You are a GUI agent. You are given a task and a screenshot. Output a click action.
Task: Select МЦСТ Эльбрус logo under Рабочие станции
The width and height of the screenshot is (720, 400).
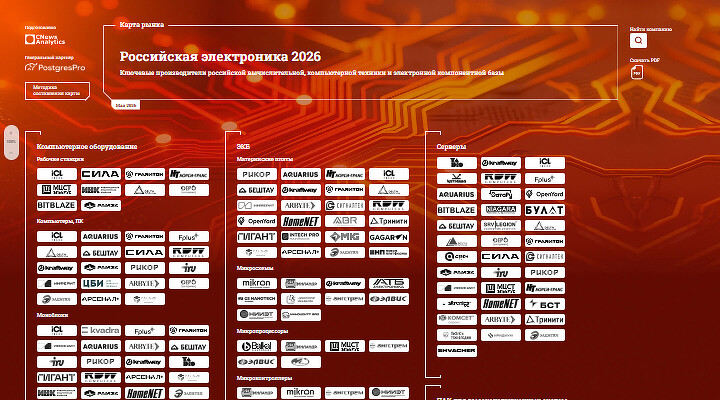[x=57, y=190]
